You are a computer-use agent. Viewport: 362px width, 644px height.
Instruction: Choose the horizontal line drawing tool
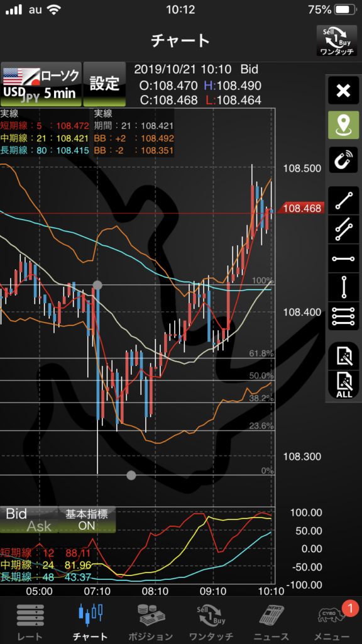coord(344,258)
